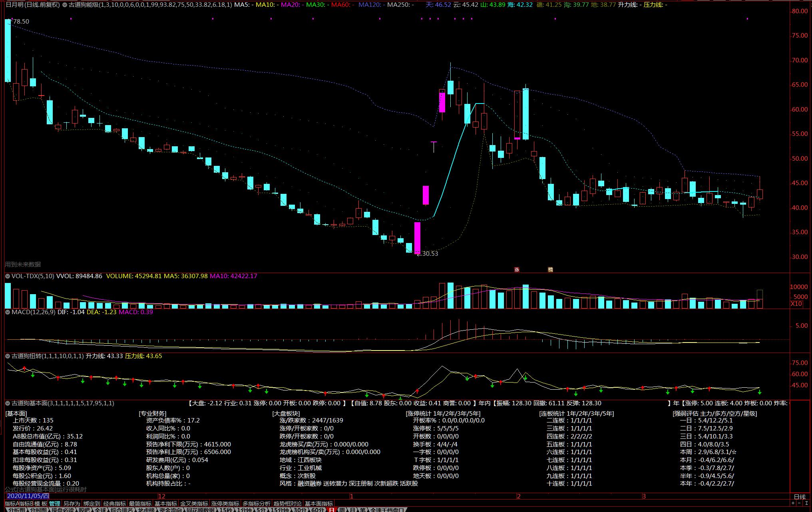Switch to the 经典指标 tab
Screen dimensions: 812x512
pyautogui.click(x=115, y=504)
